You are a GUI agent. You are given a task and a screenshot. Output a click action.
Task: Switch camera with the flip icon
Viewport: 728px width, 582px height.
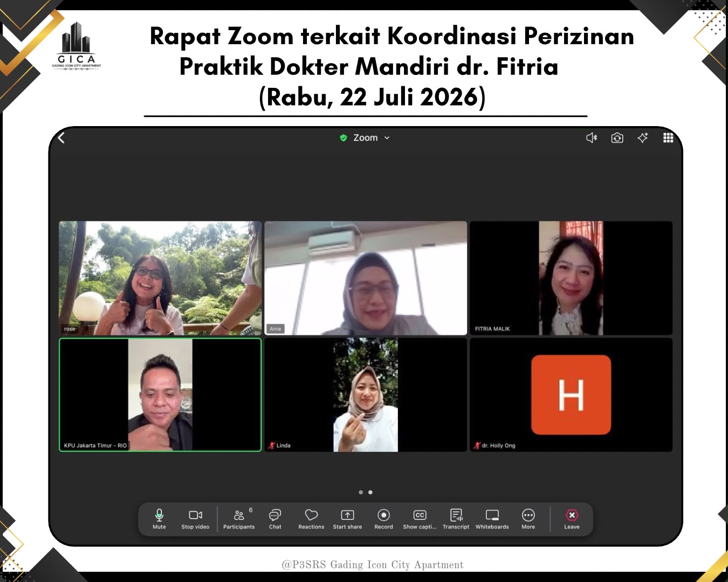(x=617, y=138)
